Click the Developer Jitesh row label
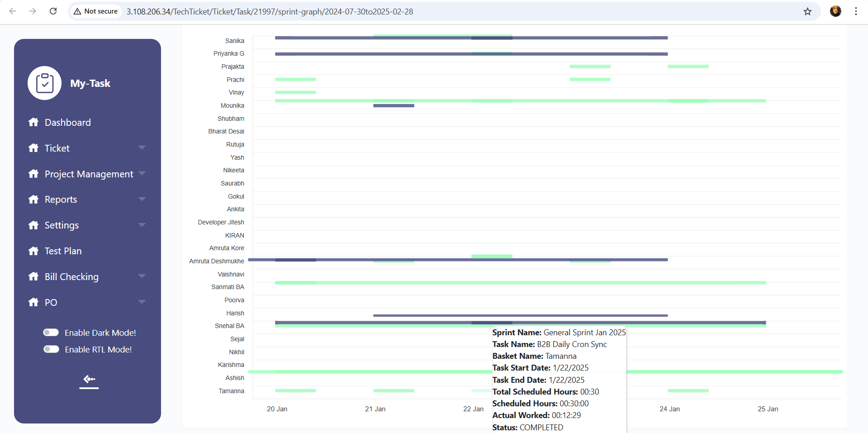Image resolution: width=868 pixels, height=433 pixels. pyautogui.click(x=221, y=222)
